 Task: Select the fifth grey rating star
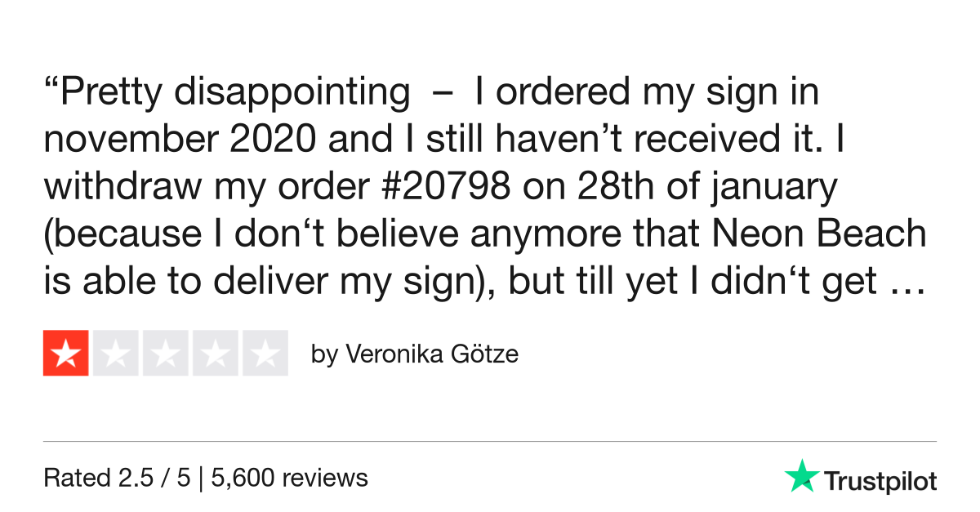point(265,353)
